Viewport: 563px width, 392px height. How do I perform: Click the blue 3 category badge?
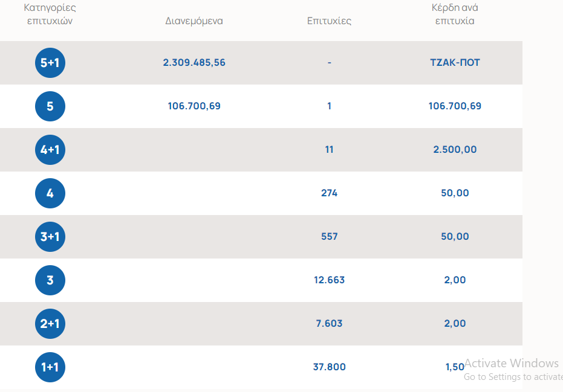pyautogui.click(x=50, y=280)
